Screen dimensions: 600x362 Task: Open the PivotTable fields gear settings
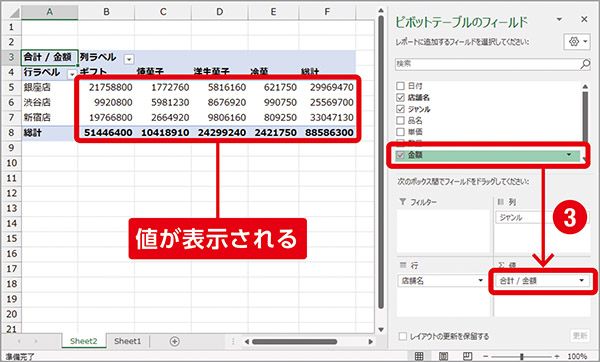tap(578, 42)
